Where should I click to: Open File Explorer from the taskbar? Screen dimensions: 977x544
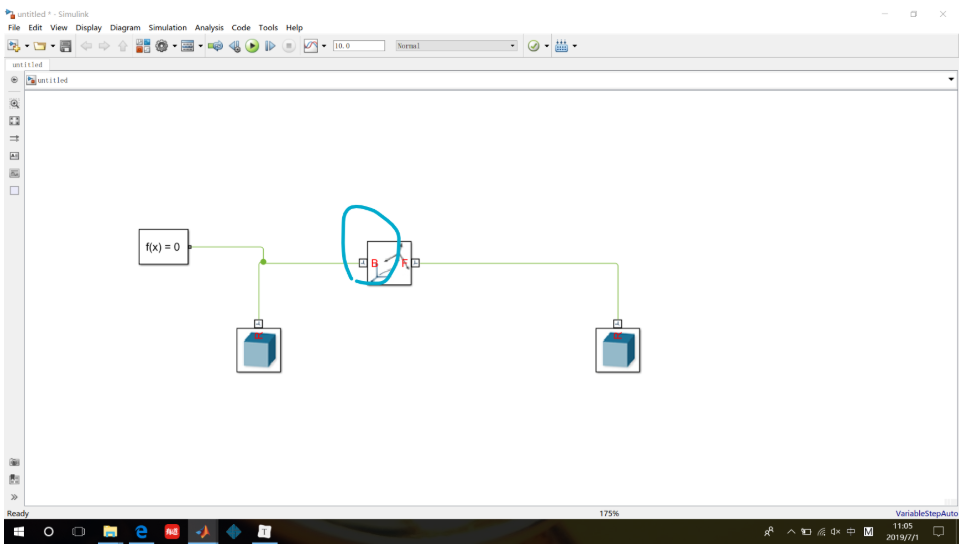click(110, 532)
